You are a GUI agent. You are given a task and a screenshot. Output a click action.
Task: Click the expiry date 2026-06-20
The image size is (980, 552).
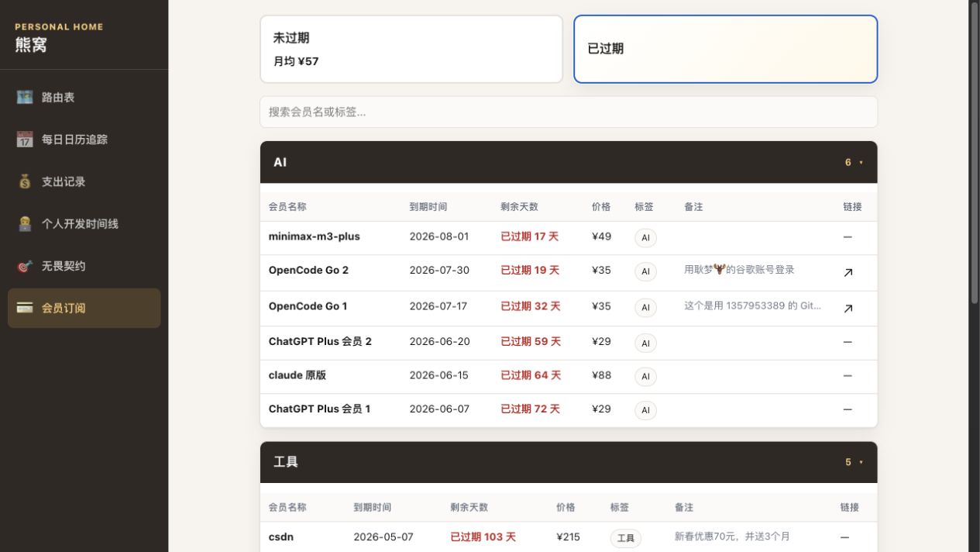click(x=439, y=341)
